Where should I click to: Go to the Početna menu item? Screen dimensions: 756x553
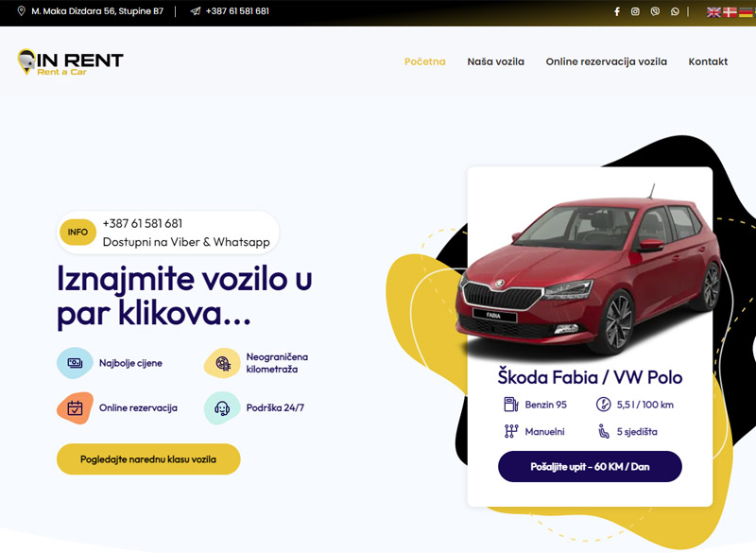tap(424, 61)
